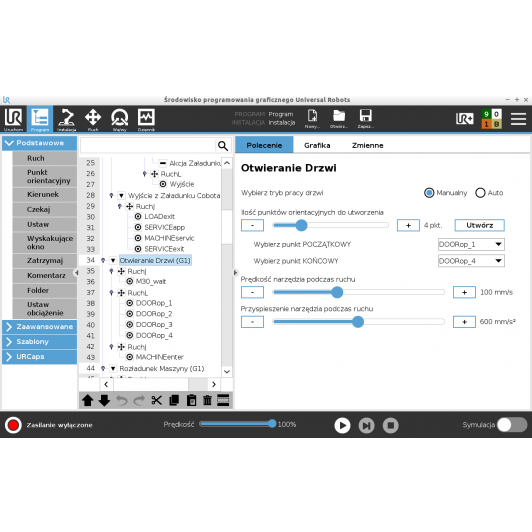Open the DOORop_4 end point dropdown

pos(471,261)
